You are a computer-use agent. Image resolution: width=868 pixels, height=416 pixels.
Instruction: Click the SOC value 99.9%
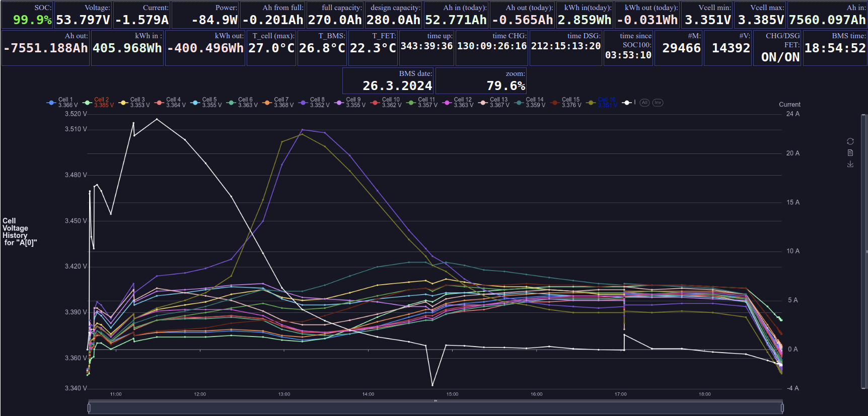pos(32,20)
